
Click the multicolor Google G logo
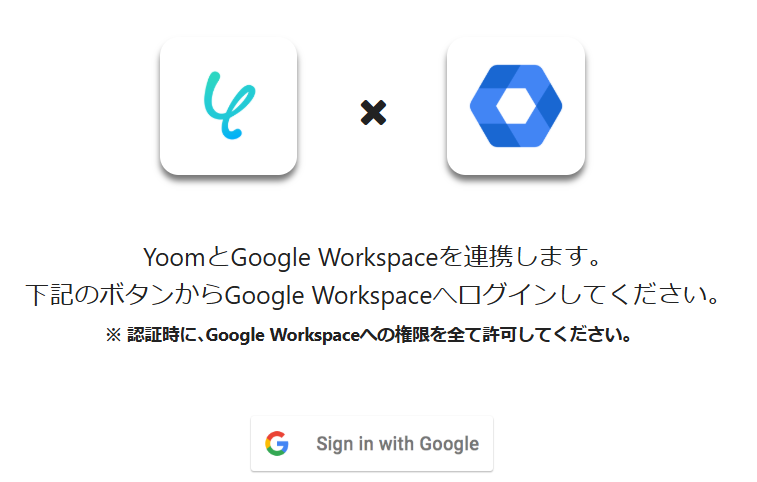(x=277, y=443)
